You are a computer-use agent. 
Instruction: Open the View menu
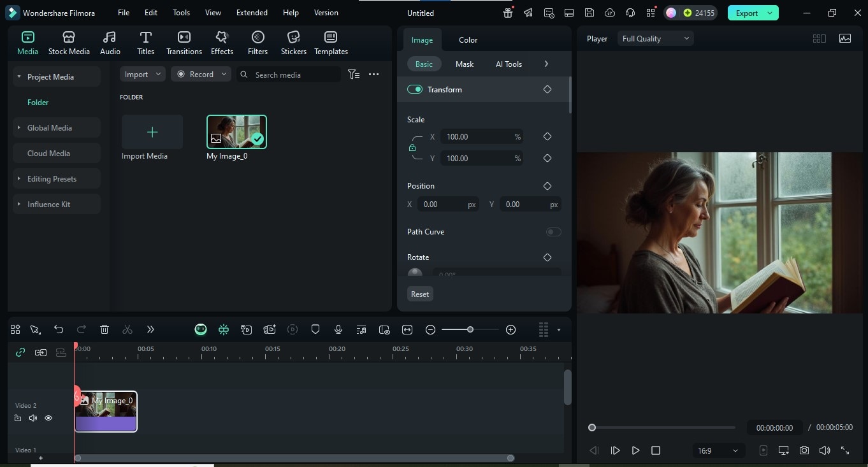pos(213,13)
